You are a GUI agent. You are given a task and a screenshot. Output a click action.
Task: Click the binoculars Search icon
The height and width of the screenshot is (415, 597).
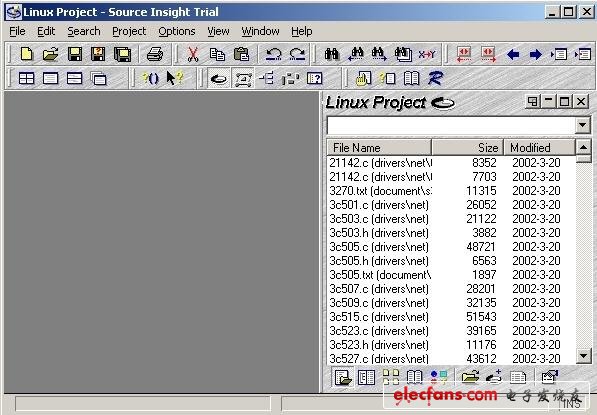(332, 54)
